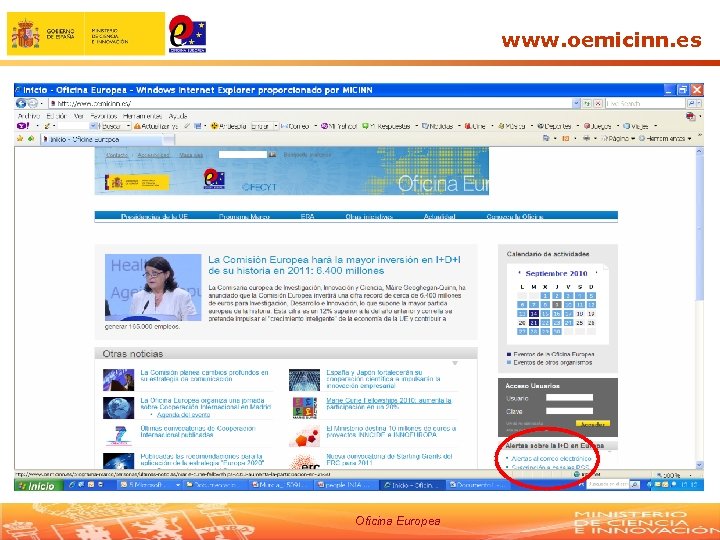
Task: Open the Conoce la Oficina navigation item
Action: pyautogui.click(x=515, y=216)
